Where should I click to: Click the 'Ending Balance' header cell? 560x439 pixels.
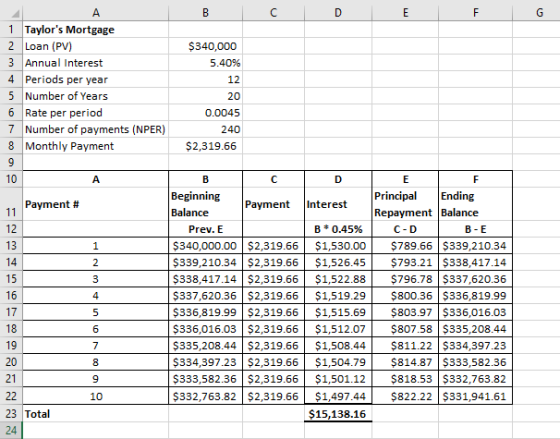point(475,204)
